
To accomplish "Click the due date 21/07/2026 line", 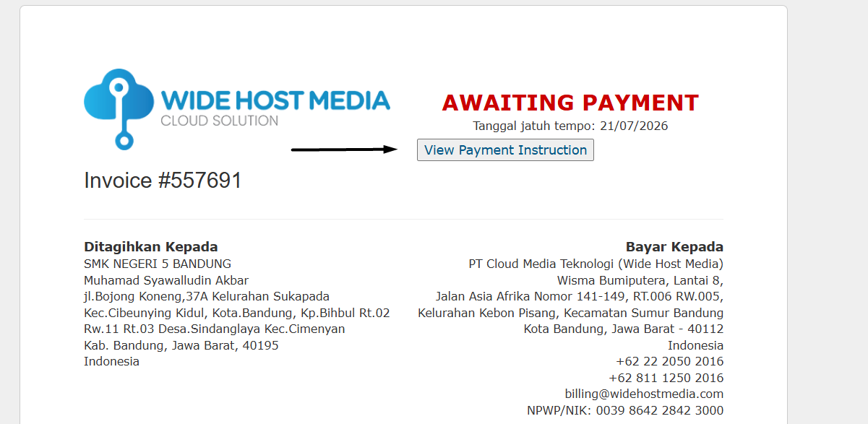I will click(570, 126).
